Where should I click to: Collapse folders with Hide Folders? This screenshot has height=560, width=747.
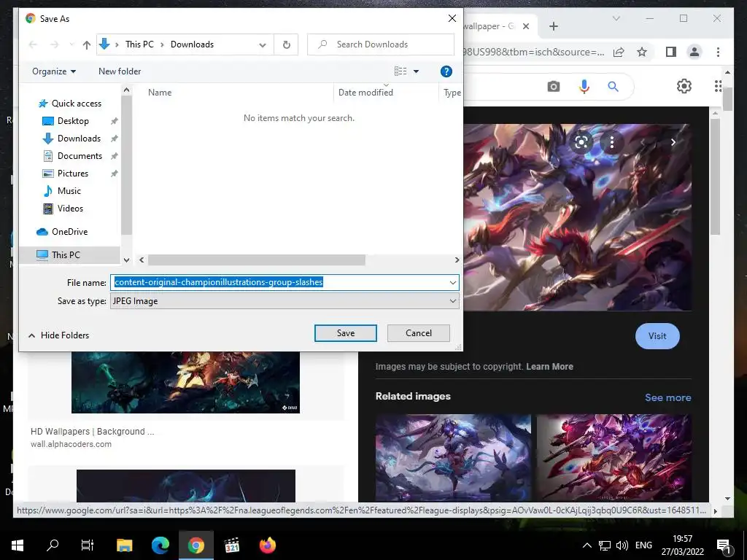59,335
